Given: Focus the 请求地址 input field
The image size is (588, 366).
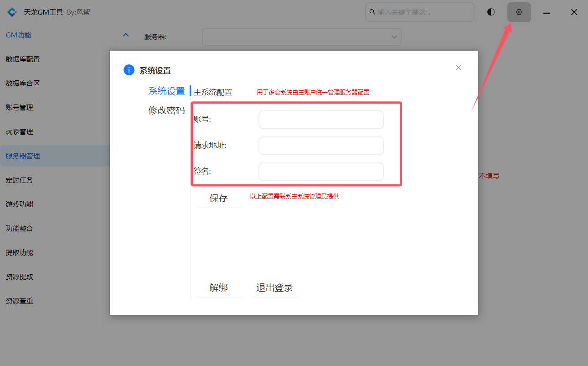Looking at the screenshot, I should click(321, 146).
